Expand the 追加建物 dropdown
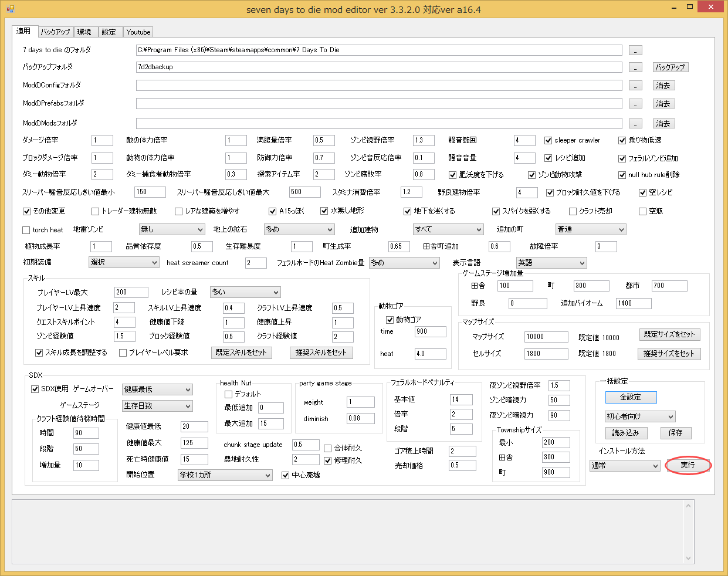Screen dimensions: 728x576 coord(449,229)
